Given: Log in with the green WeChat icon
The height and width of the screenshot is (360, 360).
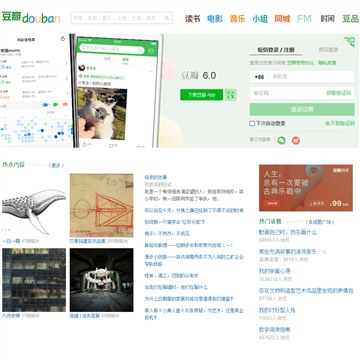Looking at the screenshot, I should 282,140.
